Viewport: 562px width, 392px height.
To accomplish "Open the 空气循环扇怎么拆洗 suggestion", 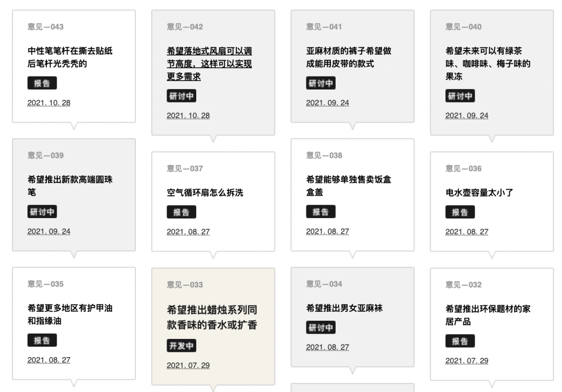I will (205, 193).
